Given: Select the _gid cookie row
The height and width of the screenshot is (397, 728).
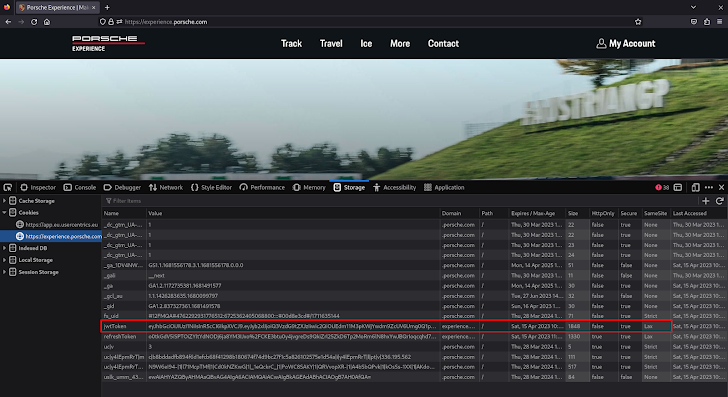Looking at the screenshot, I should [x=415, y=306].
